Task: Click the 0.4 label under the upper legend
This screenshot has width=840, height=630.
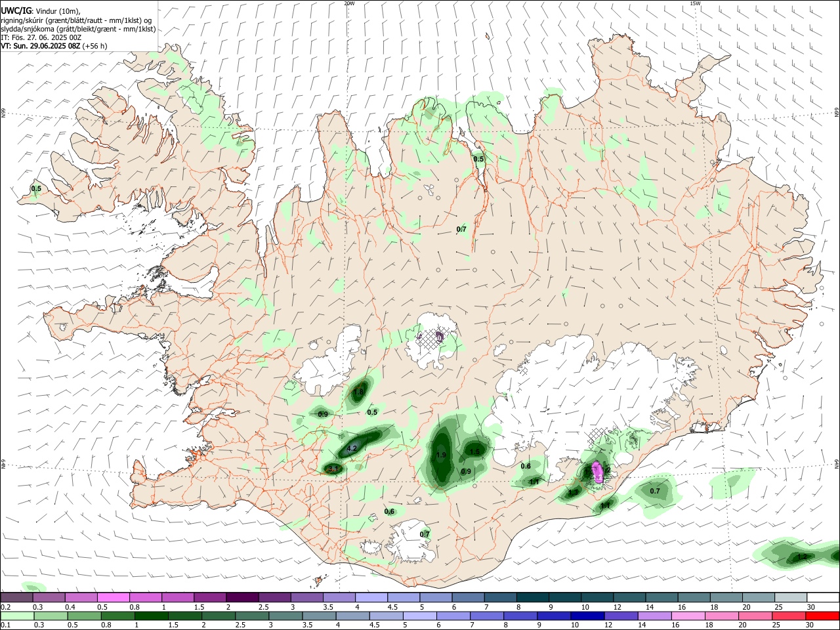Action: click(70, 607)
